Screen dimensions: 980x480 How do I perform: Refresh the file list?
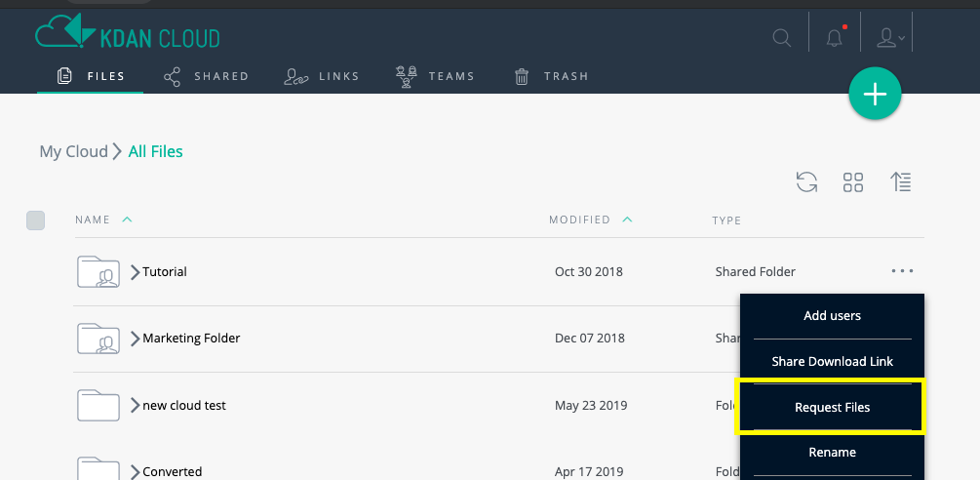[806, 181]
